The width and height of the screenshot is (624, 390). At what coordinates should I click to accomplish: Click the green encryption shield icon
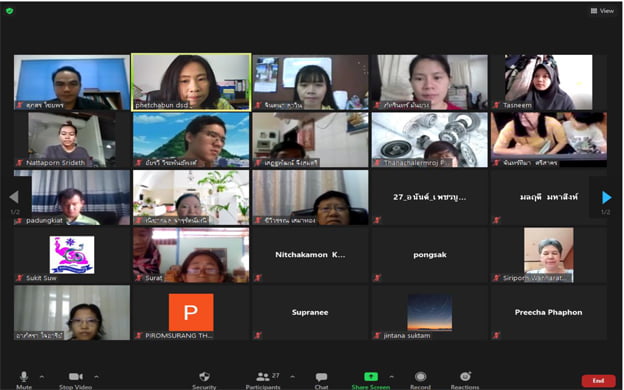pos(10,11)
